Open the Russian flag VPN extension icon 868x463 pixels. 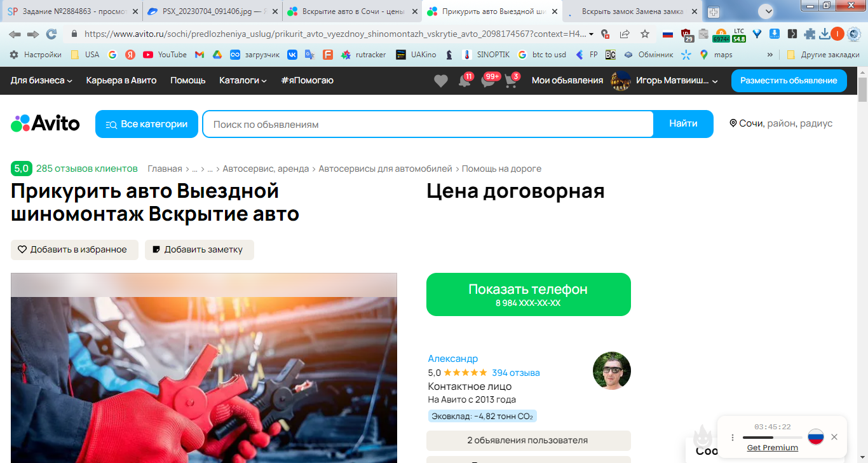tap(668, 34)
